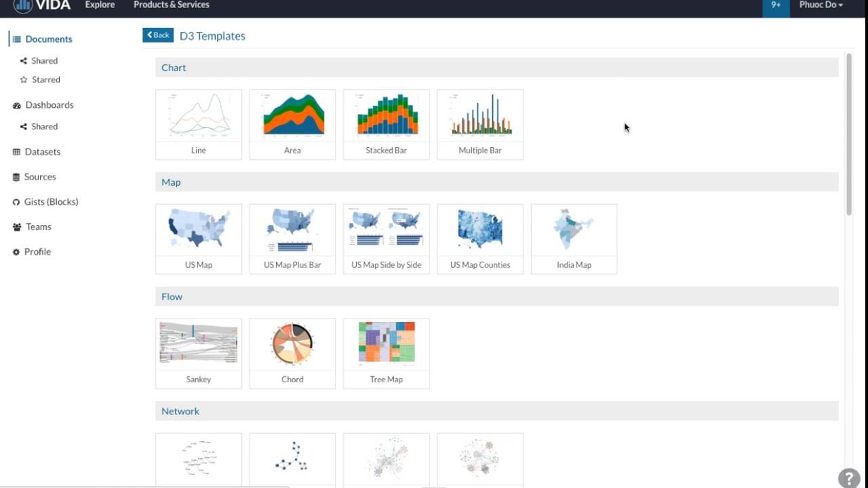The image size is (868, 488).
Task: Open the Explore menu
Action: tap(100, 5)
